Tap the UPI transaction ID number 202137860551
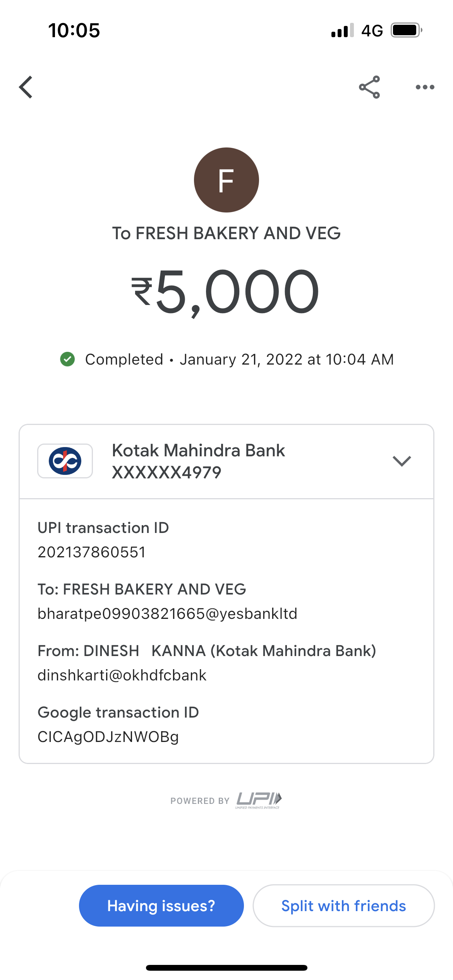453x980 pixels. tap(92, 552)
